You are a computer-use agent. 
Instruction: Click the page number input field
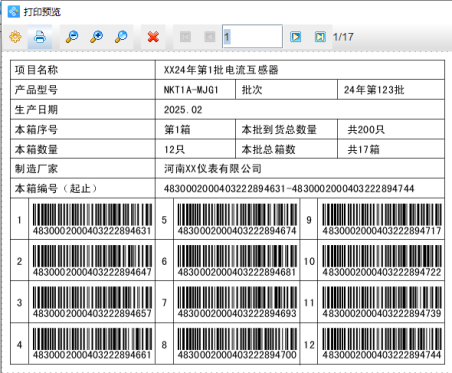(253, 36)
